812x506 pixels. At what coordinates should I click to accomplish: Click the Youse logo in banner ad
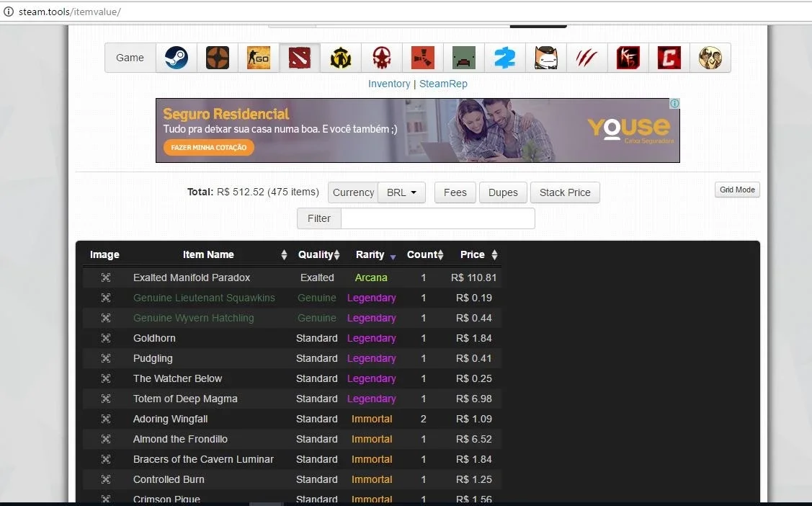click(x=630, y=128)
